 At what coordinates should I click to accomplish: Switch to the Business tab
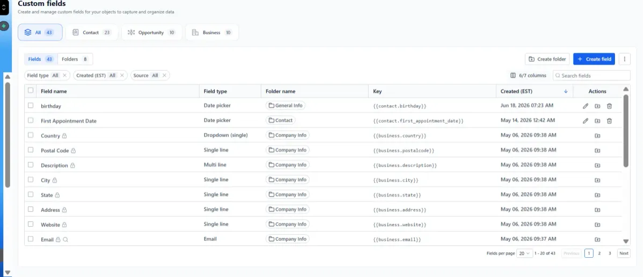click(x=212, y=33)
